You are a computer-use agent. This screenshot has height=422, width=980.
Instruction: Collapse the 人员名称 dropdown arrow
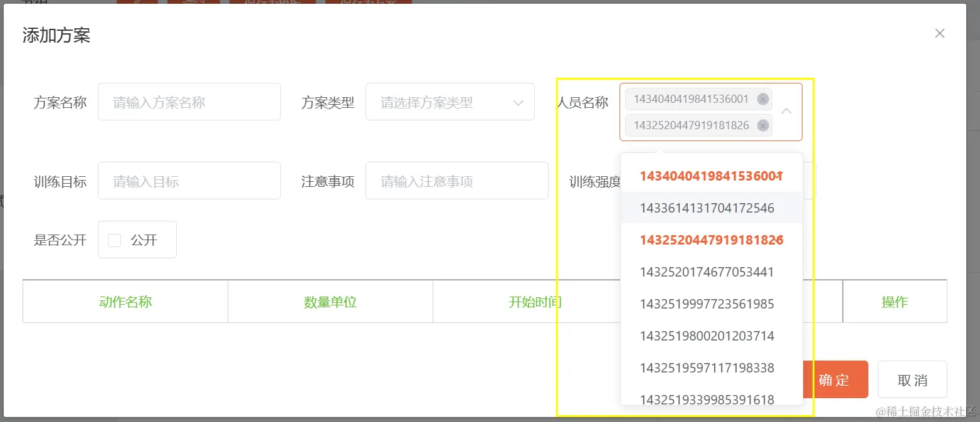pyautogui.click(x=786, y=111)
